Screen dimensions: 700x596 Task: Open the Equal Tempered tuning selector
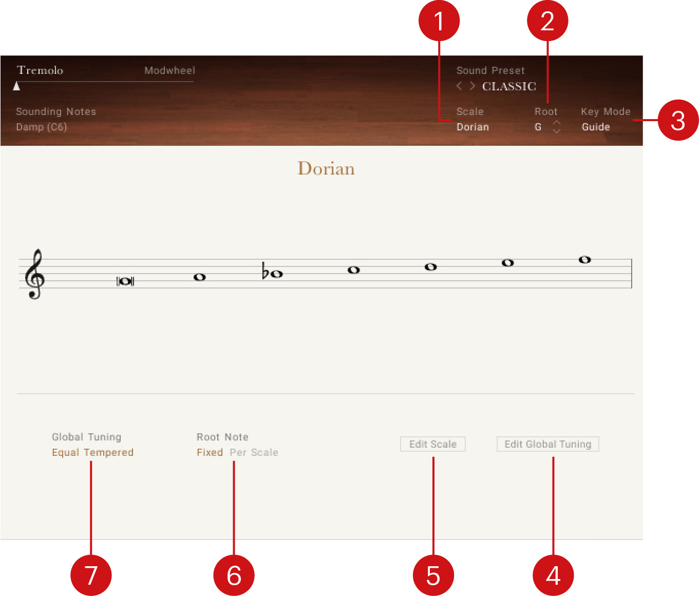92,452
